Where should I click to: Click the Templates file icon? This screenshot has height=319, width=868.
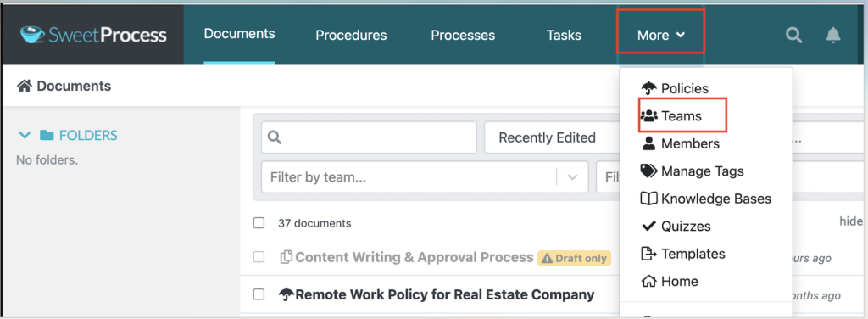(648, 254)
